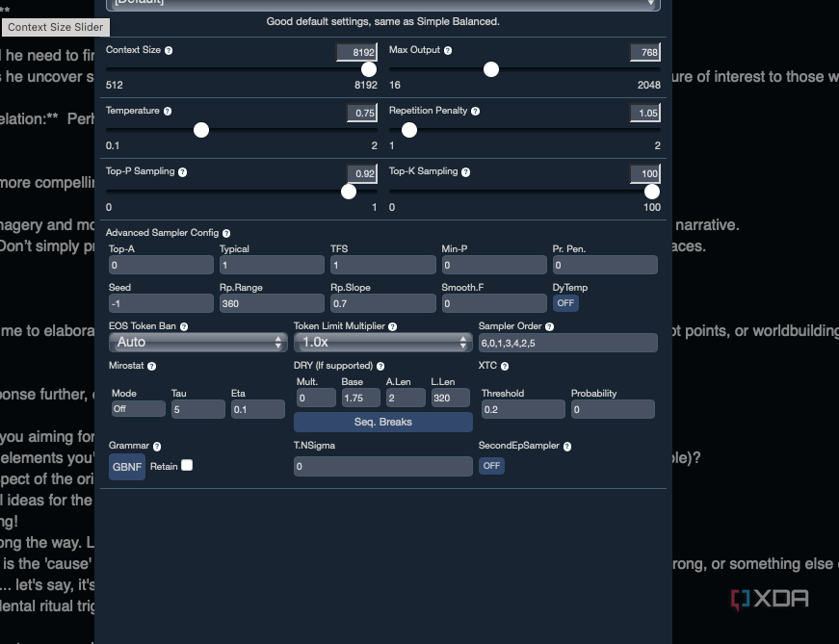Open the Mirostat help question icon
This screenshot has width=839, height=644.
coord(151,367)
